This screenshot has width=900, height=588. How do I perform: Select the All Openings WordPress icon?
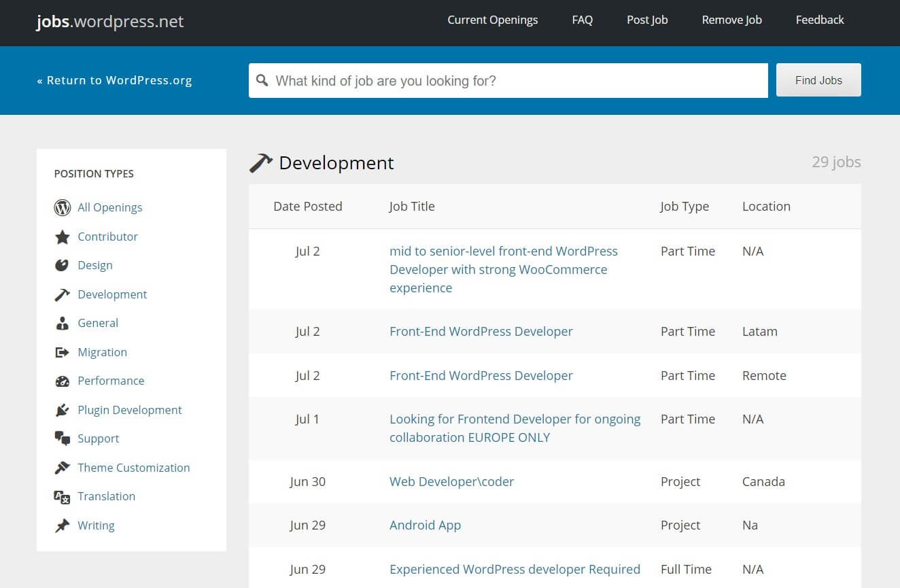62,207
